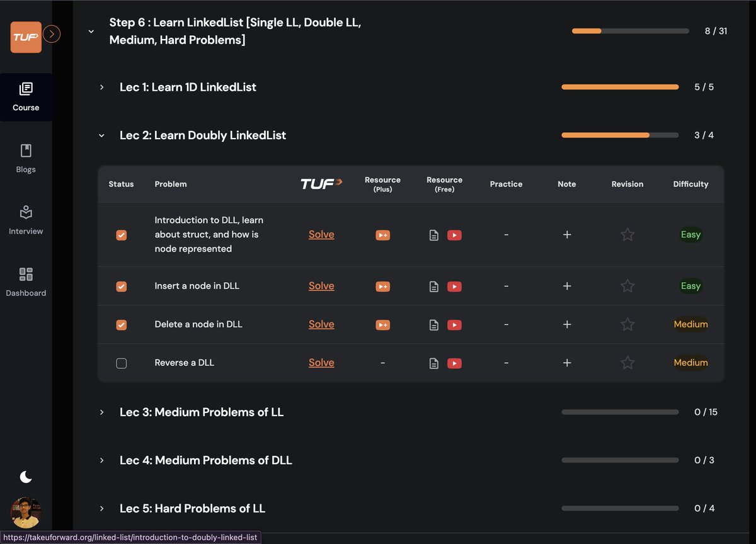Expand Lec 1: Learn 1D LinkedList
Screen dimensions: 756x544
101,88
